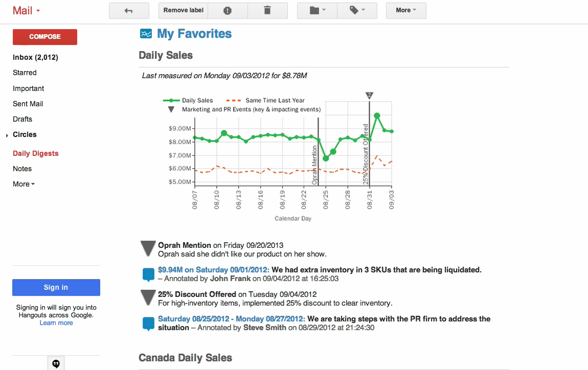The width and height of the screenshot is (588, 370).
Task: Expand the Circles tree arrow
Action: pos(7,135)
